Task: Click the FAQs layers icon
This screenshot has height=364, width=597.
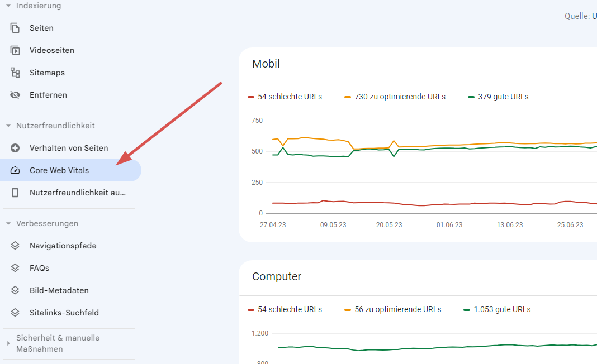Action: pos(15,268)
